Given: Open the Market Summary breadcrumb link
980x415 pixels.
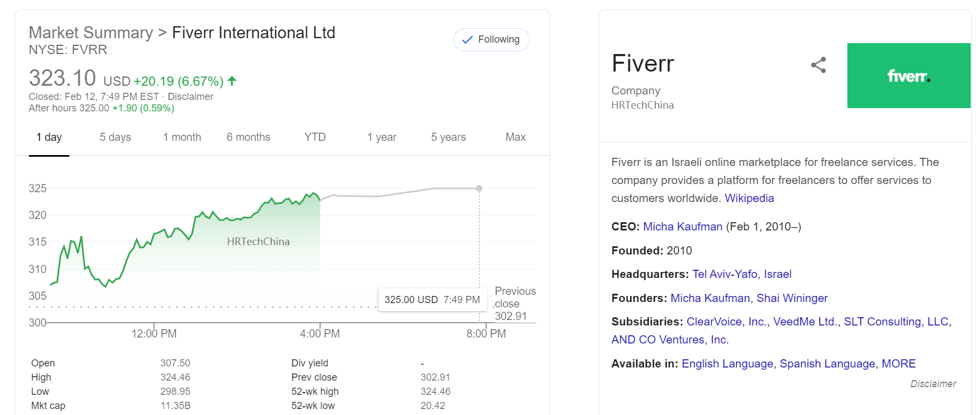Looking at the screenshot, I should click(x=91, y=33).
